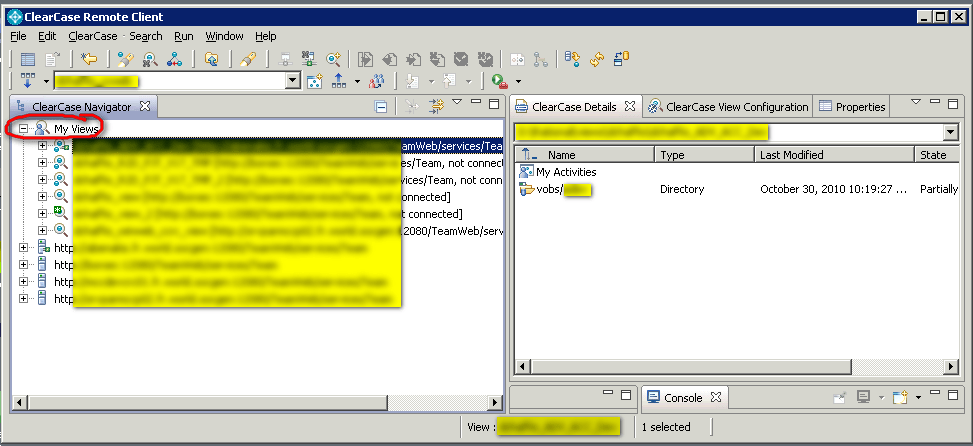The height and width of the screenshot is (446, 973).
Task: Sort by the Last Modified column header
Action: (835, 154)
